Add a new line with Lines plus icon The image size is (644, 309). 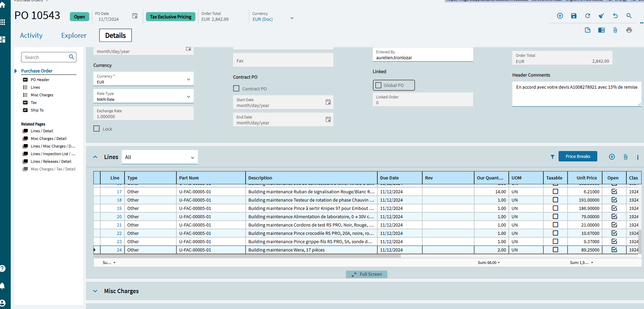(x=612, y=157)
